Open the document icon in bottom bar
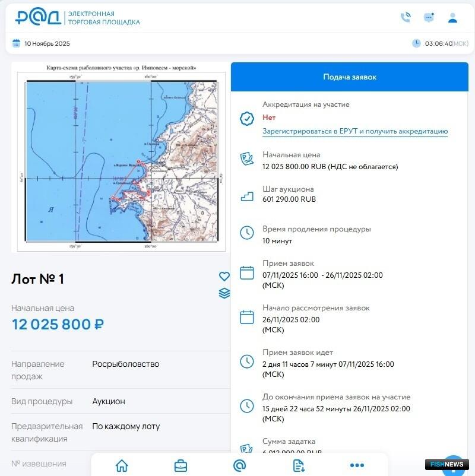The width and height of the screenshot is (475, 476). click(298, 465)
